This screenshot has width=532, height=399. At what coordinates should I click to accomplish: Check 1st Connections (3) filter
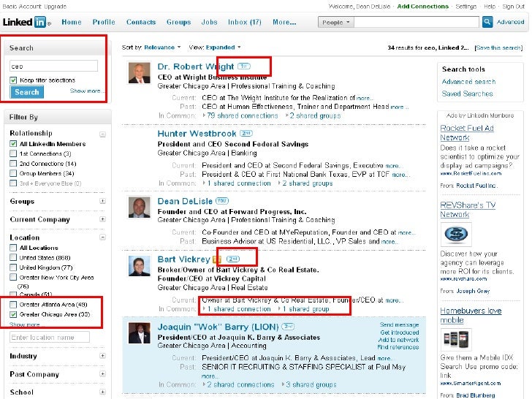click(x=13, y=153)
